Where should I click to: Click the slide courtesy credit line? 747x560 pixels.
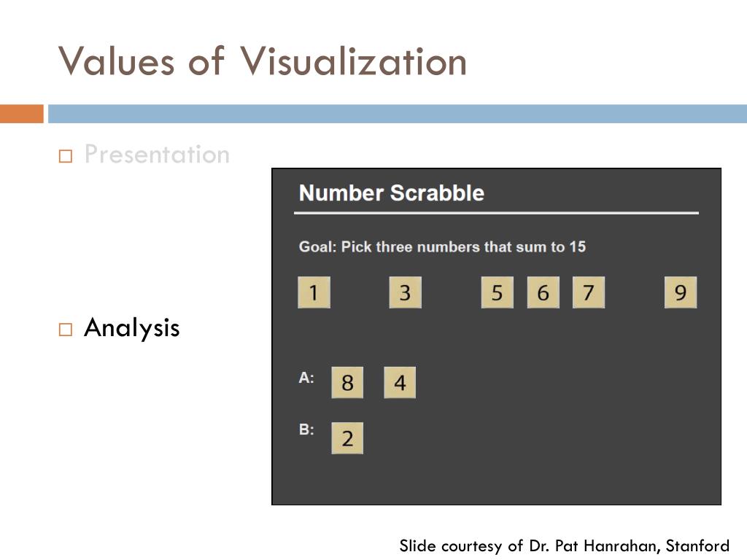pyautogui.click(x=564, y=545)
